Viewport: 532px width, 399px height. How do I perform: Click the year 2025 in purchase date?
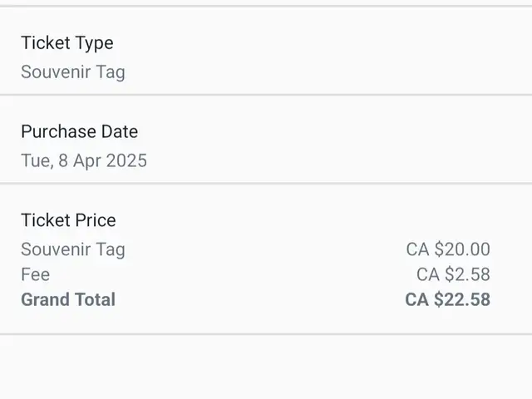point(126,160)
